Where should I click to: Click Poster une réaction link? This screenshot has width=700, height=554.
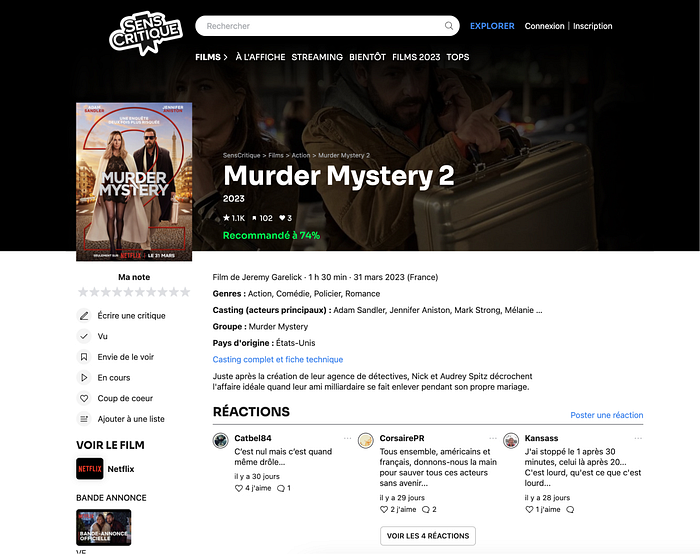point(607,415)
